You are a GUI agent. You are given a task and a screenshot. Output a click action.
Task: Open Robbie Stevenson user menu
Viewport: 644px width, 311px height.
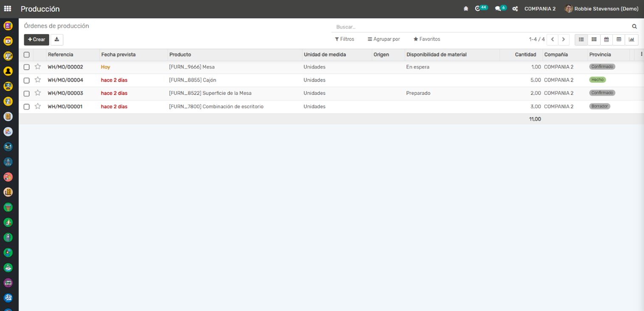pyautogui.click(x=602, y=9)
